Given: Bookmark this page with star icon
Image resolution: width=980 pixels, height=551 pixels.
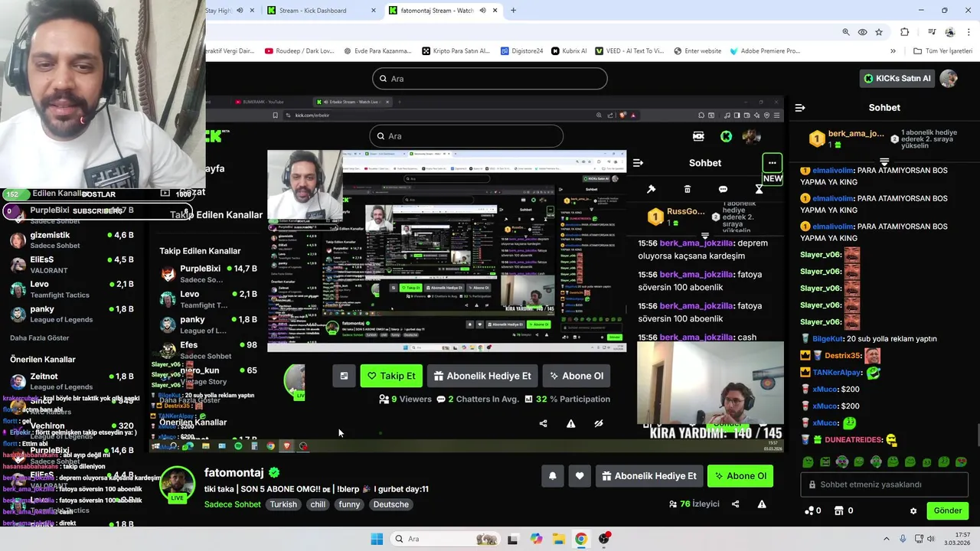Looking at the screenshot, I should (x=879, y=32).
